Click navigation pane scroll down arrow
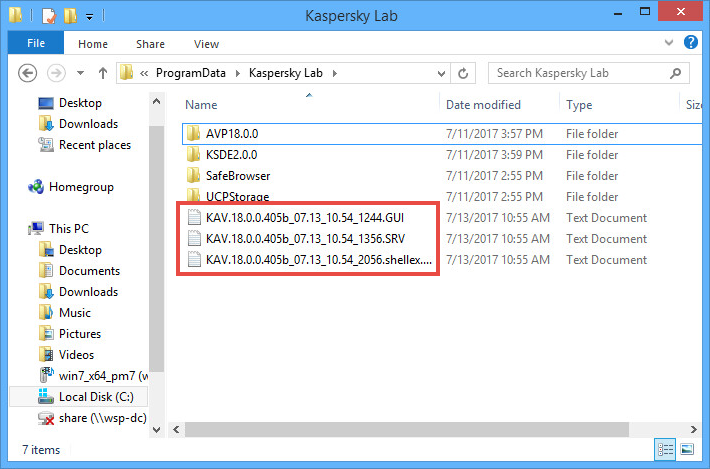 [157, 430]
